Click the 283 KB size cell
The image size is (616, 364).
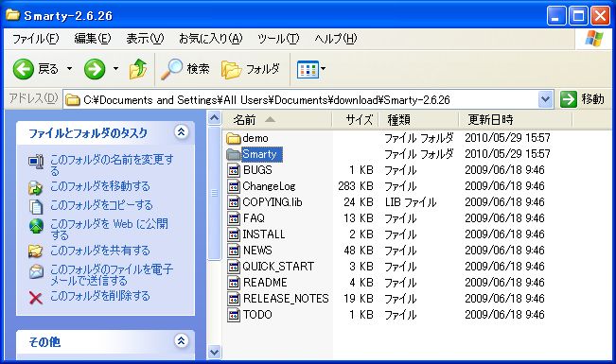356,186
